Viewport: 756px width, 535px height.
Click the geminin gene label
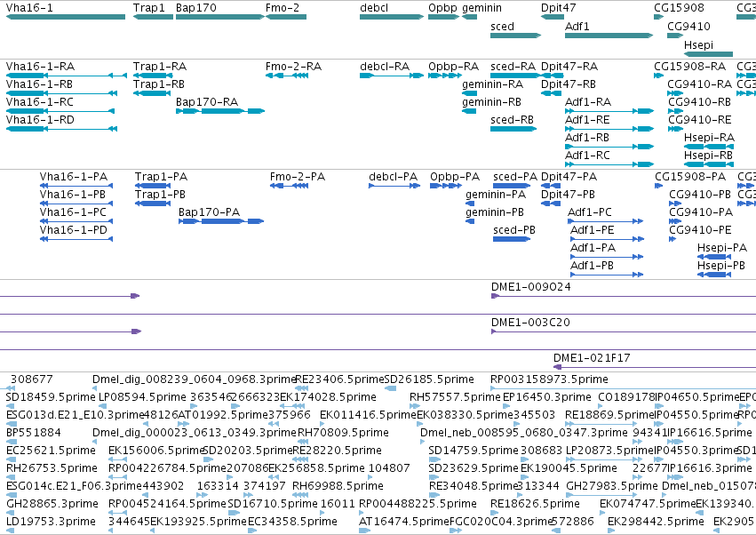coord(481,8)
